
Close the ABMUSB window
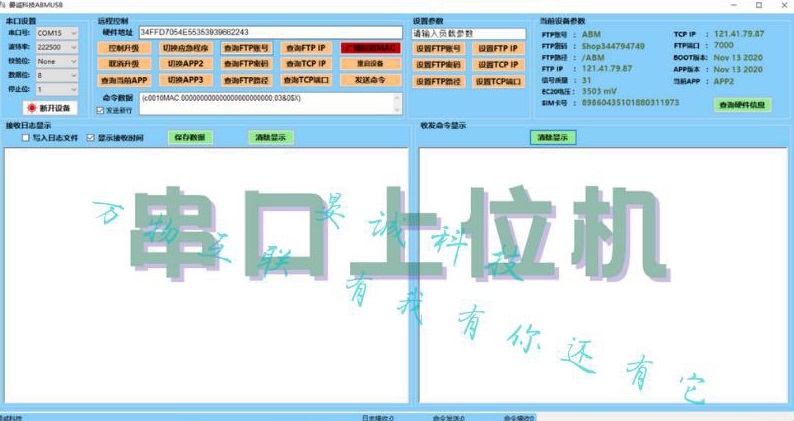pyautogui.click(x=784, y=5)
